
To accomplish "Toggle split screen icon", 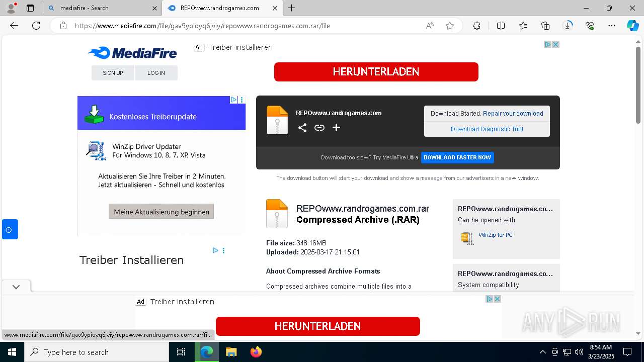I will coord(501,26).
